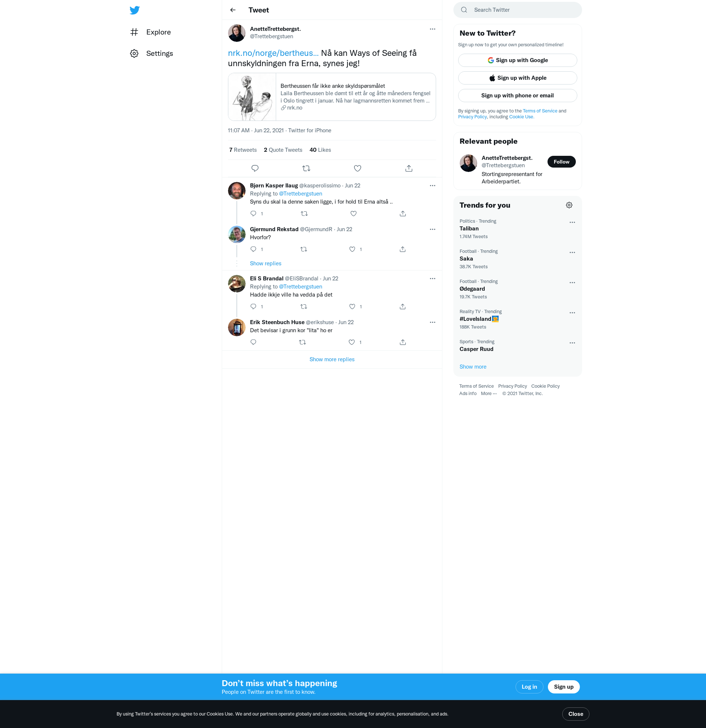Screen dimensions: 706x728
Task: Open the Bertheussen article preview card
Action: (332, 97)
